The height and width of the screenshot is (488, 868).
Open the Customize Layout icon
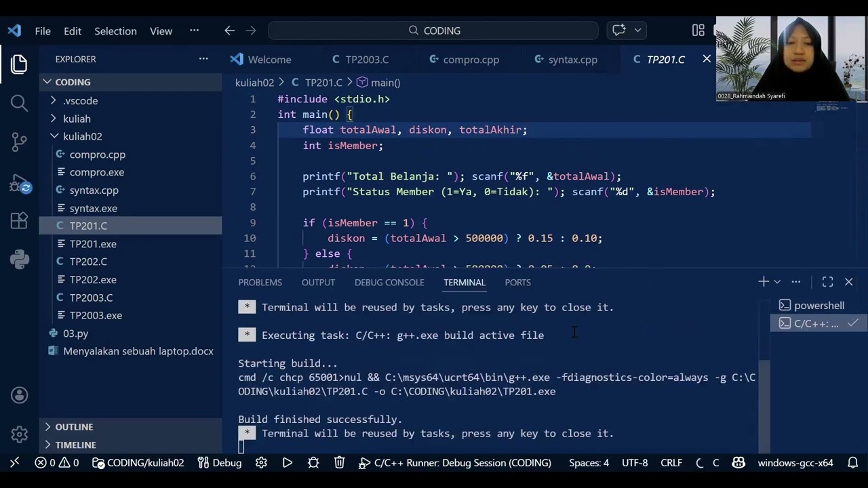[698, 30]
